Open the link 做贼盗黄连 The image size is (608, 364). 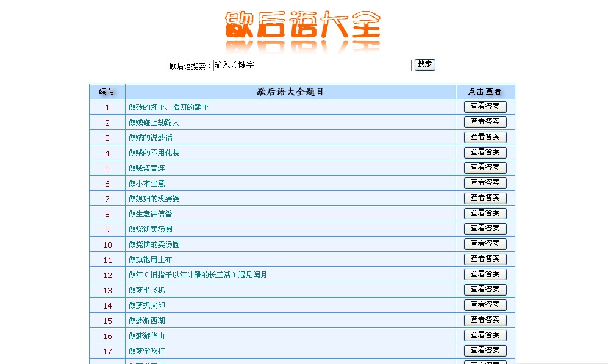click(x=146, y=168)
